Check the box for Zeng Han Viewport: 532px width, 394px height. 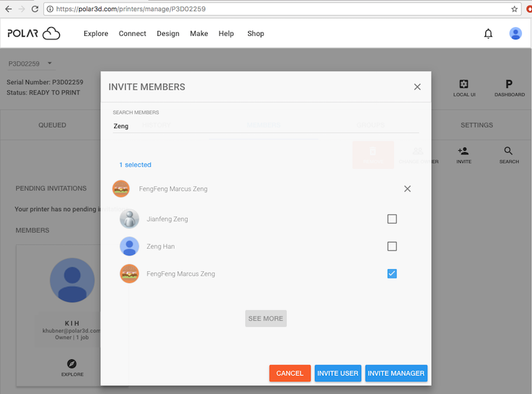[x=392, y=246]
